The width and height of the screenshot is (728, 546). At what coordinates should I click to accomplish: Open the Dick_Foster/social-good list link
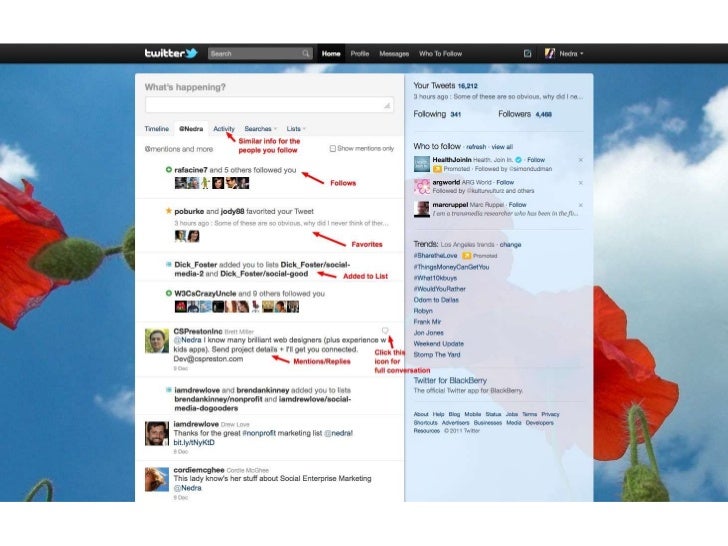(x=264, y=274)
